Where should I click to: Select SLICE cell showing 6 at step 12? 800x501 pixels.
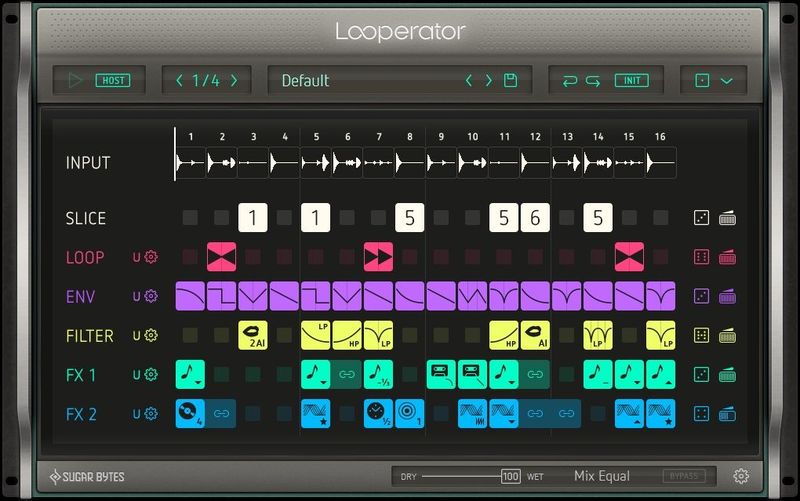click(x=535, y=218)
